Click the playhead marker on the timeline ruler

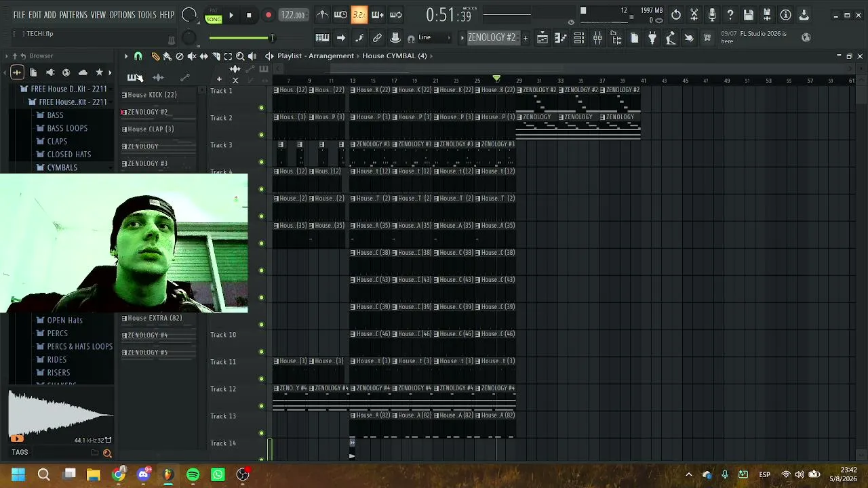496,80
